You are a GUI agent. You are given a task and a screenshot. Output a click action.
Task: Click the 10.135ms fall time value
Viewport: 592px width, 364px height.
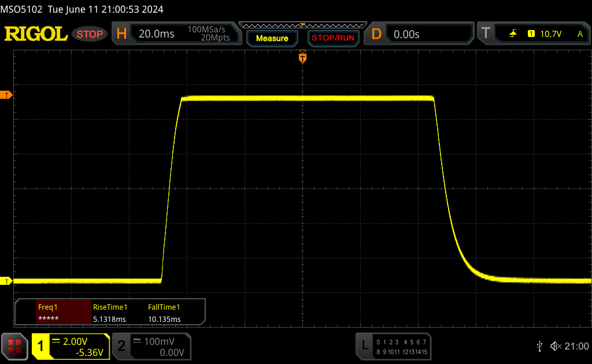tap(164, 319)
